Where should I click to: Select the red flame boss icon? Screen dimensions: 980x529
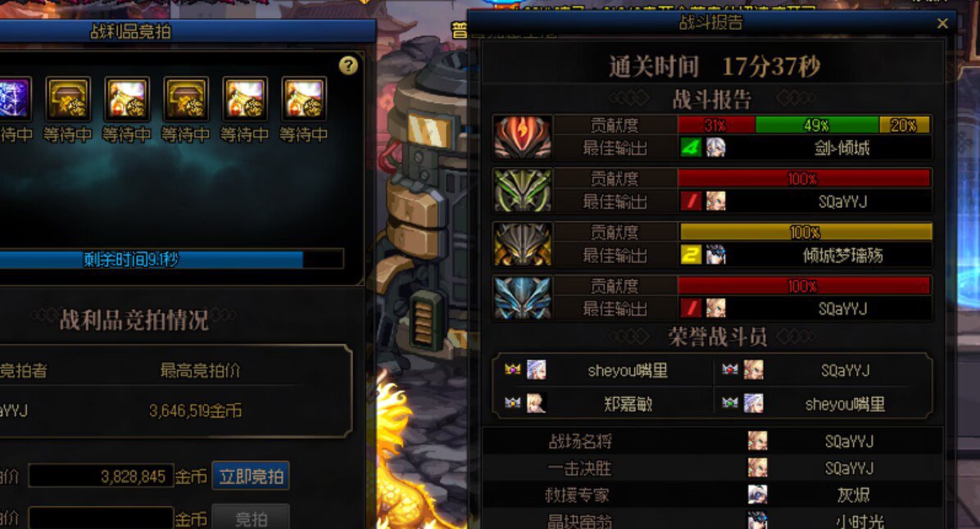pyautogui.click(x=523, y=137)
